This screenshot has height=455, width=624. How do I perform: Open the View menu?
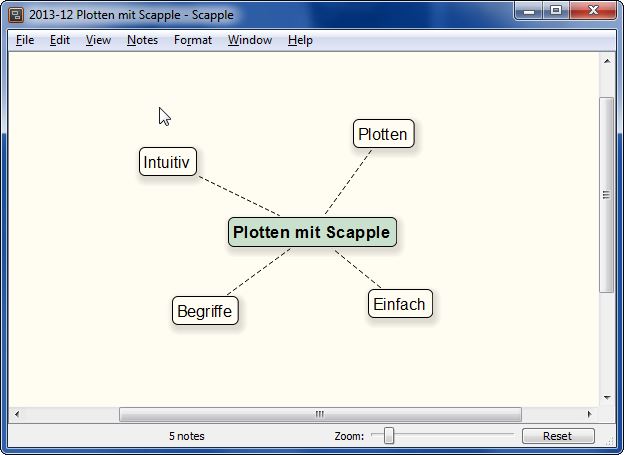pos(98,40)
